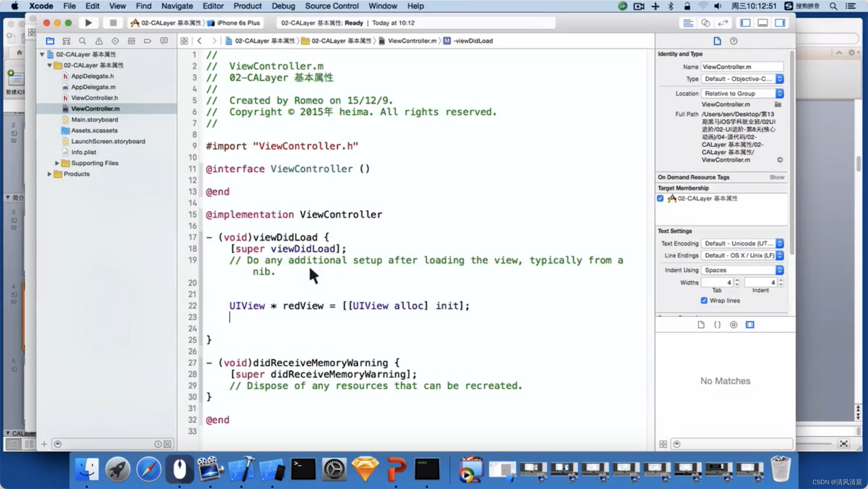Show On Demand Resource Tags
Screen dimensions: 868x489
click(777, 177)
